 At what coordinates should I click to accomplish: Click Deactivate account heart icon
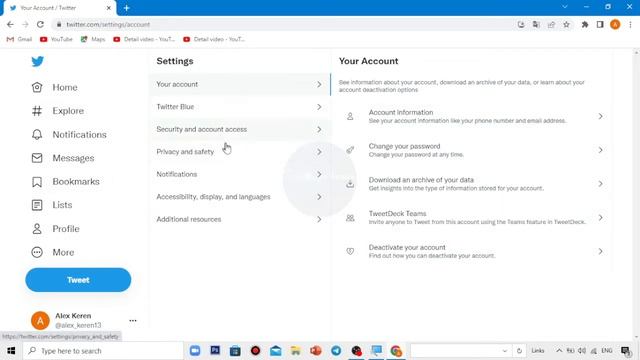[350, 251]
